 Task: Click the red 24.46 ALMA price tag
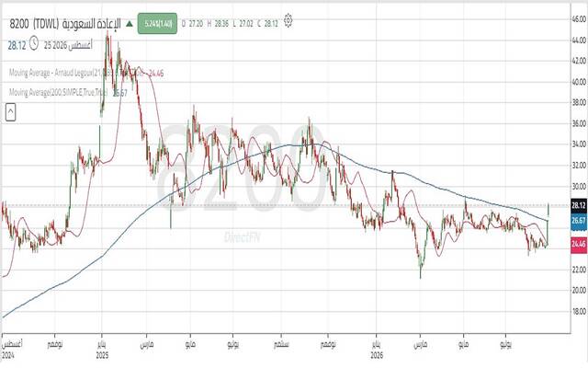click(578, 244)
